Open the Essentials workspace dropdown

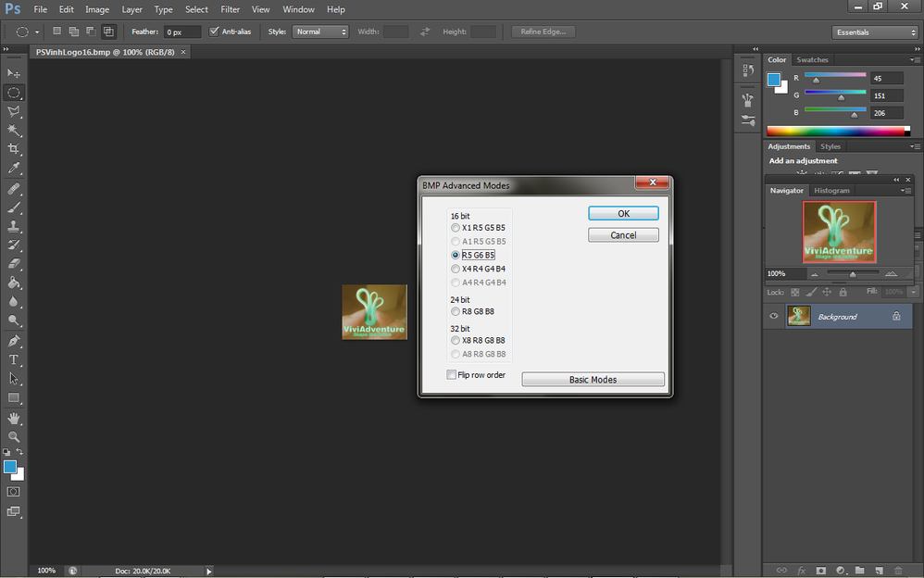tap(875, 32)
